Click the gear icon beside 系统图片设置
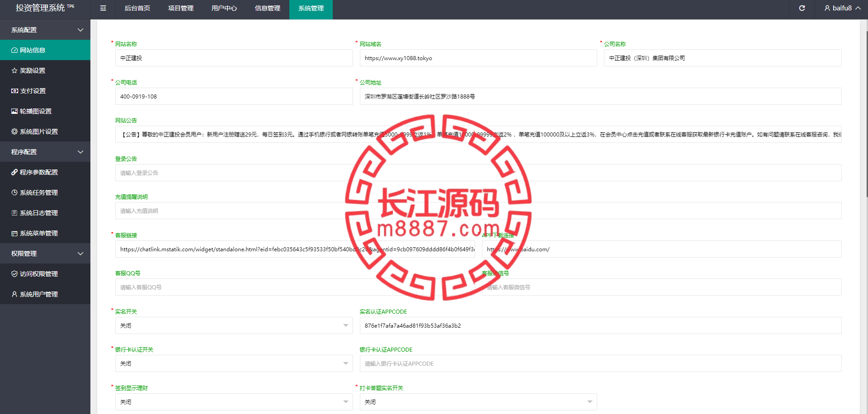Image resolution: width=868 pixels, height=414 pixels. click(14, 132)
